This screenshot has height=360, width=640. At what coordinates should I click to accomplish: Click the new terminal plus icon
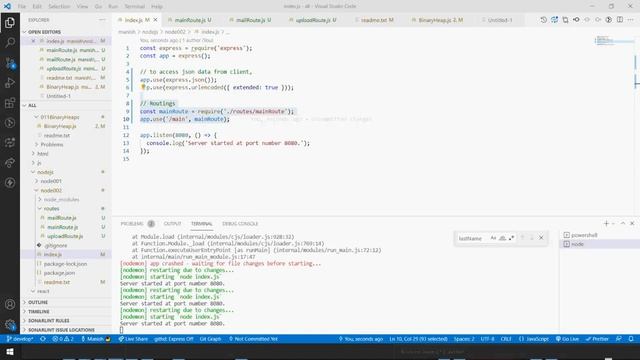point(606,224)
